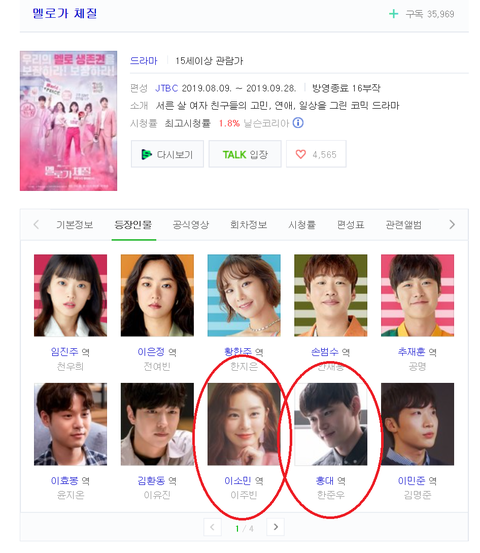Open the 회차정보 tab
Viewport: 480px width, 553px height.
coord(248,225)
